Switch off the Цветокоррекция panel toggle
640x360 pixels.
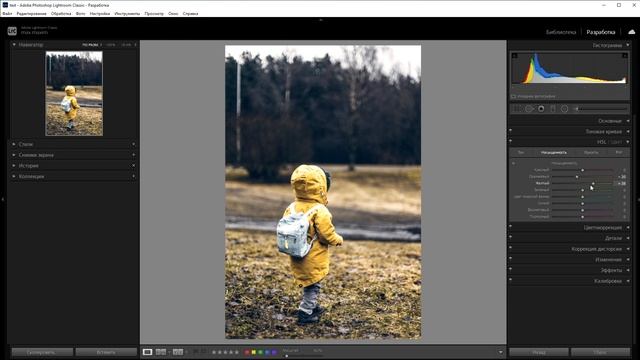coord(511,226)
